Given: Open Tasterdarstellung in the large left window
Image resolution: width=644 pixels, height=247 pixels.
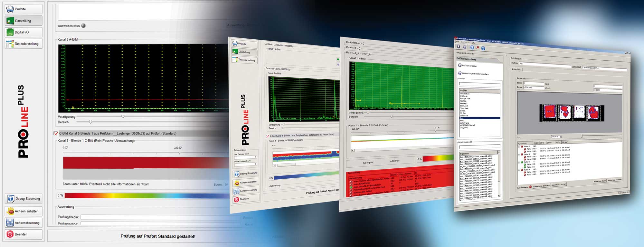Looking at the screenshot, I should pos(24,44).
